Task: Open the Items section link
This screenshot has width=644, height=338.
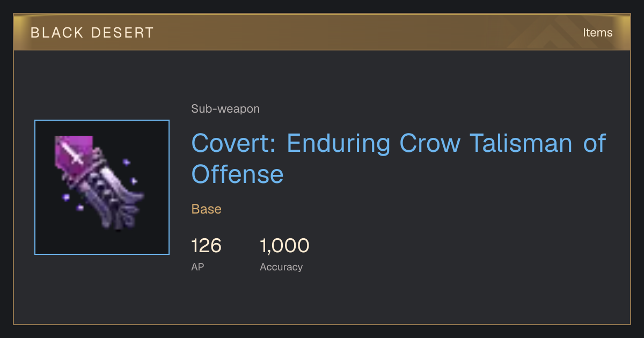Action: point(597,32)
